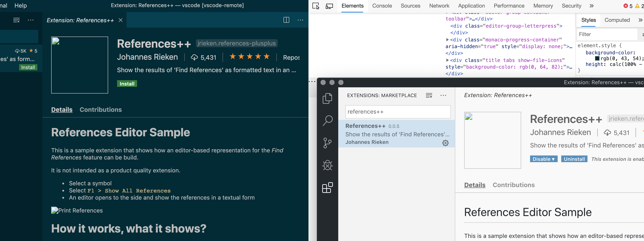Screen dimensions: 644x241
Task: Click the background-color swatch in element.style
Action: 597,58
